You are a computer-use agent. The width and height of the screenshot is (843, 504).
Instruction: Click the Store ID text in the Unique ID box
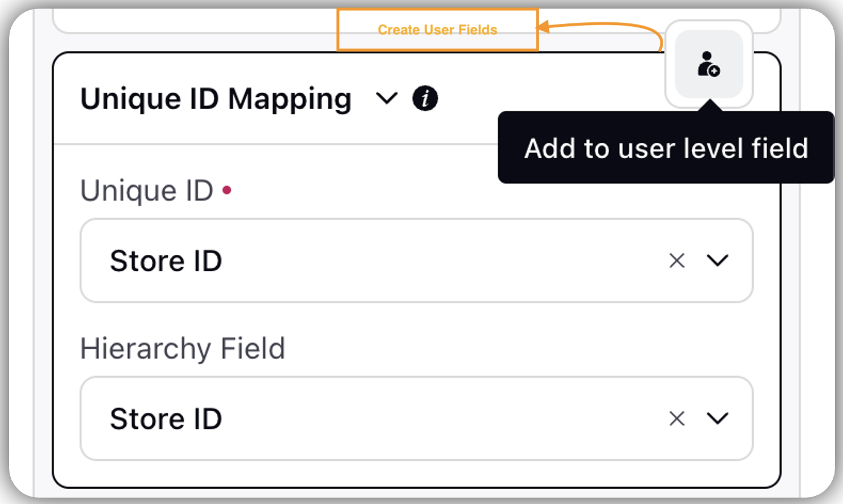tap(166, 261)
